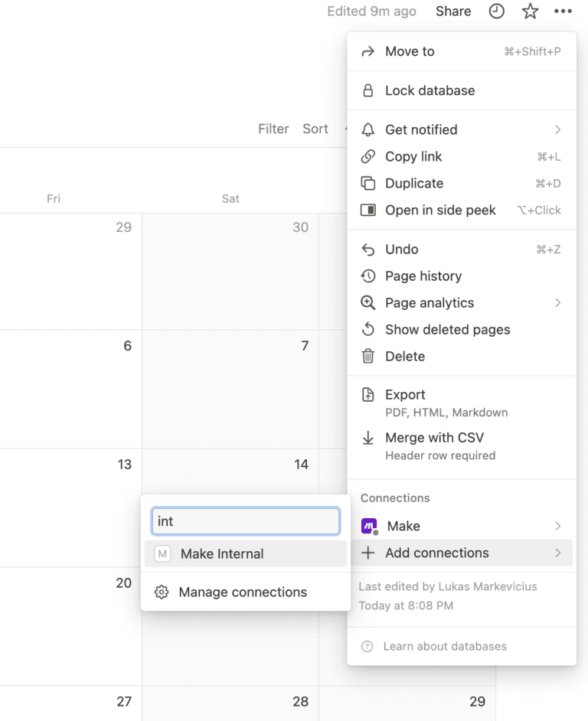
Task: Click the Delete trash can icon
Action: coord(368,357)
